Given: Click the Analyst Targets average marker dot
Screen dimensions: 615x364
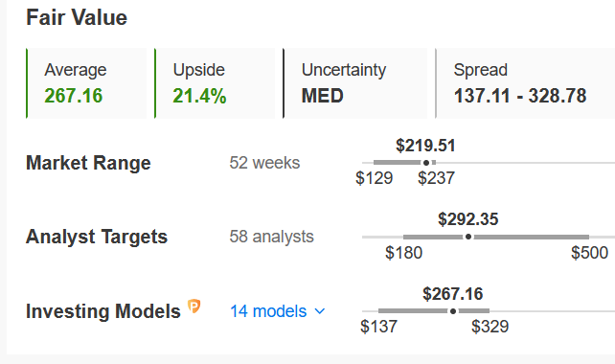Looking at the screenshot, I should pyautogui.click(x=468, y=237).
